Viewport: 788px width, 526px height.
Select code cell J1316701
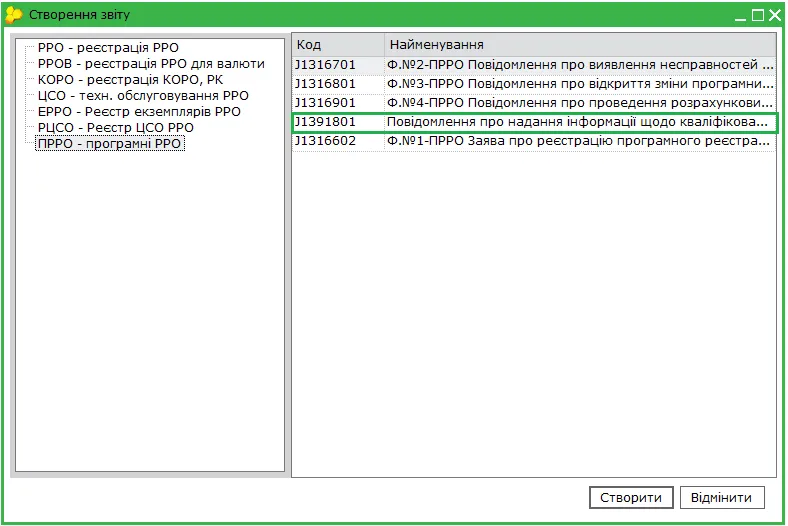(338, 65)
